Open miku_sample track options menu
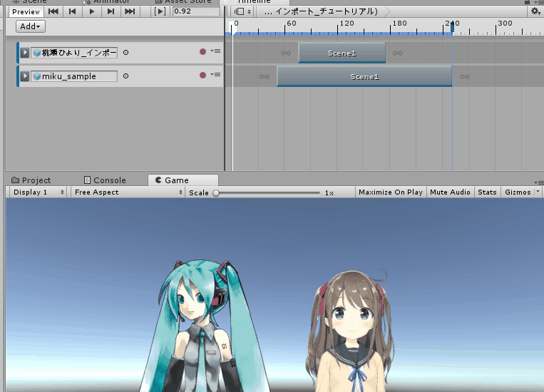The width and height of the screenshot is (544, 392). tap(215, 75)
